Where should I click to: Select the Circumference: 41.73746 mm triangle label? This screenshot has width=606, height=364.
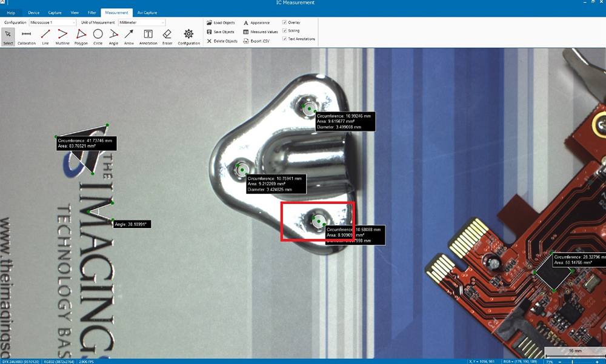click(87, 144)
